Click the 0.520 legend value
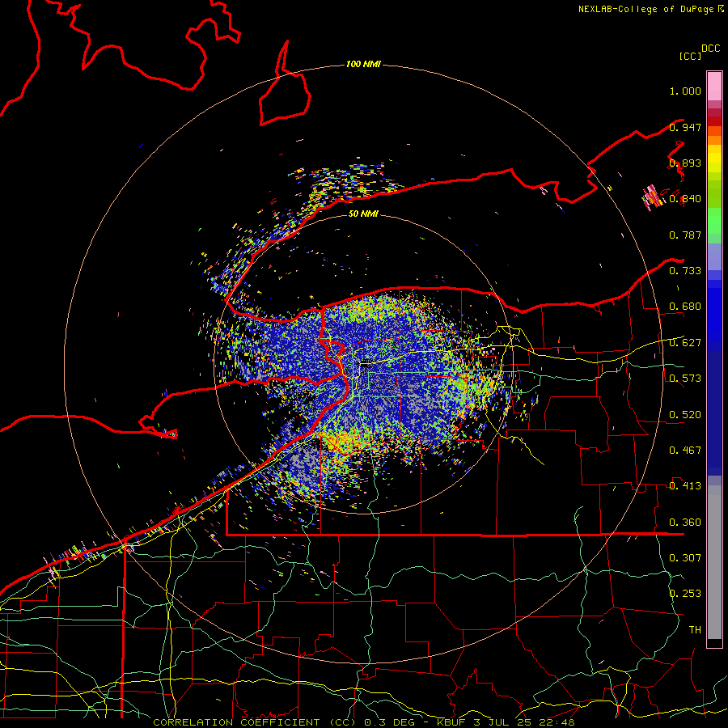Image resolution: width=728 pixels, height=728 pixels. 685,415
